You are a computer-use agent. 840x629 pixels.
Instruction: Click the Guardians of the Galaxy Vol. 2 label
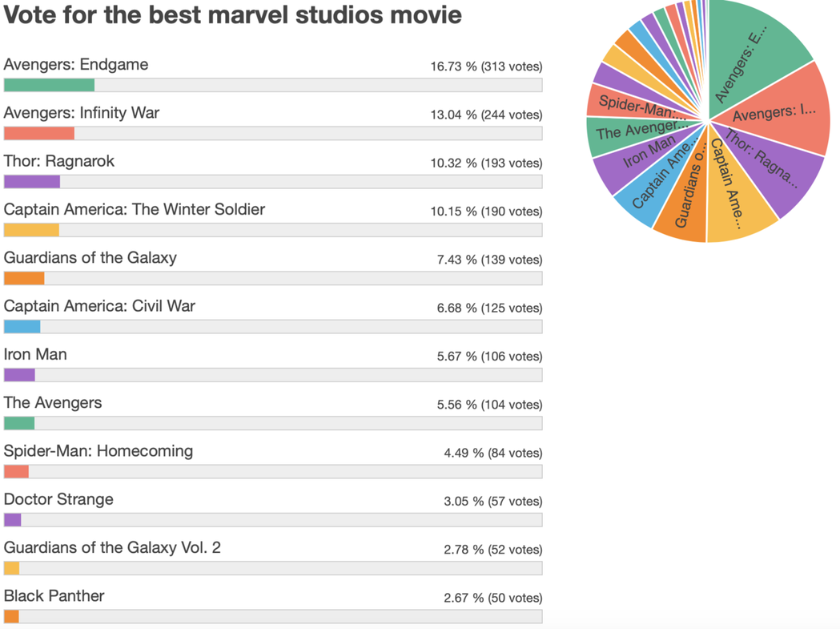(112, 548)
